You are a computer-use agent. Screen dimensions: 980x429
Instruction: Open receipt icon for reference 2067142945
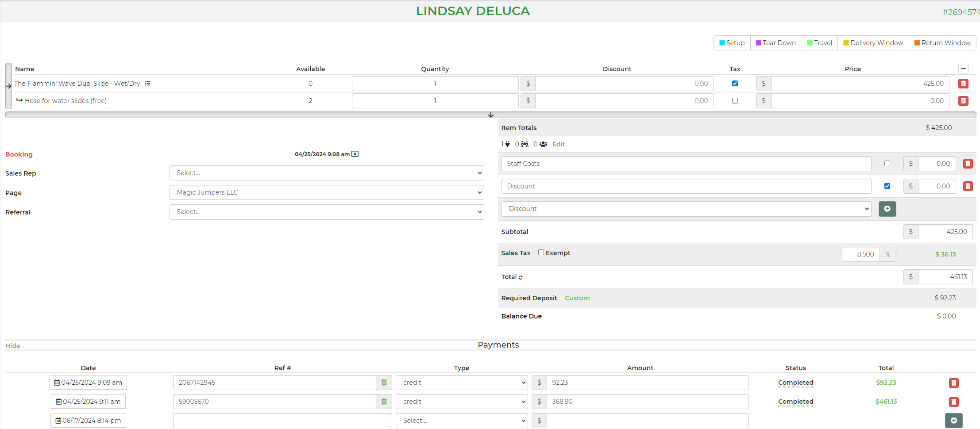tap(384, 383)
